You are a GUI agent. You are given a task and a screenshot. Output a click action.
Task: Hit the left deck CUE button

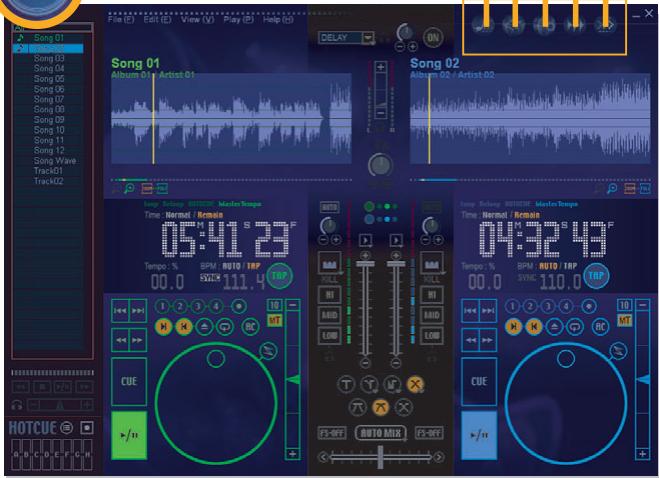pyautogui.click(x=129, y=382)
